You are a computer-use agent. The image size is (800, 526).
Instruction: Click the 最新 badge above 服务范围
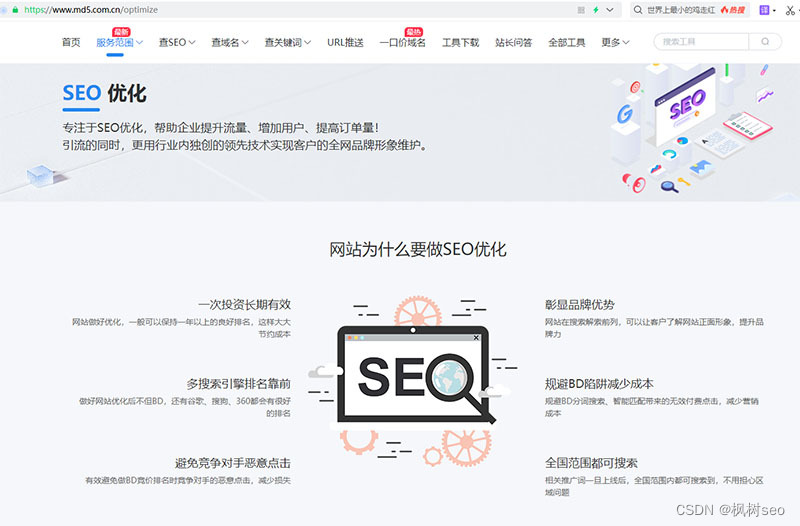pos(121,32)
